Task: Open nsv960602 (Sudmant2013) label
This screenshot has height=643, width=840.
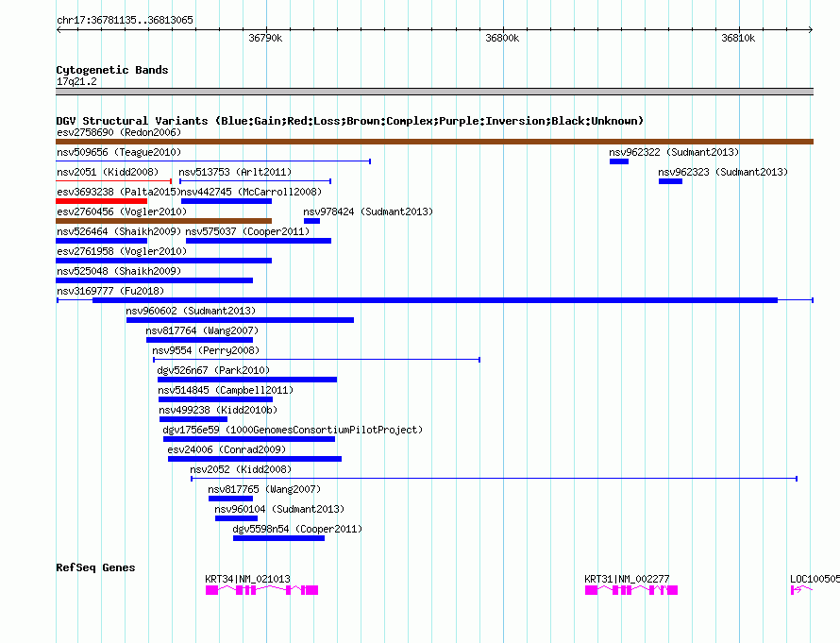Action: 191,311
